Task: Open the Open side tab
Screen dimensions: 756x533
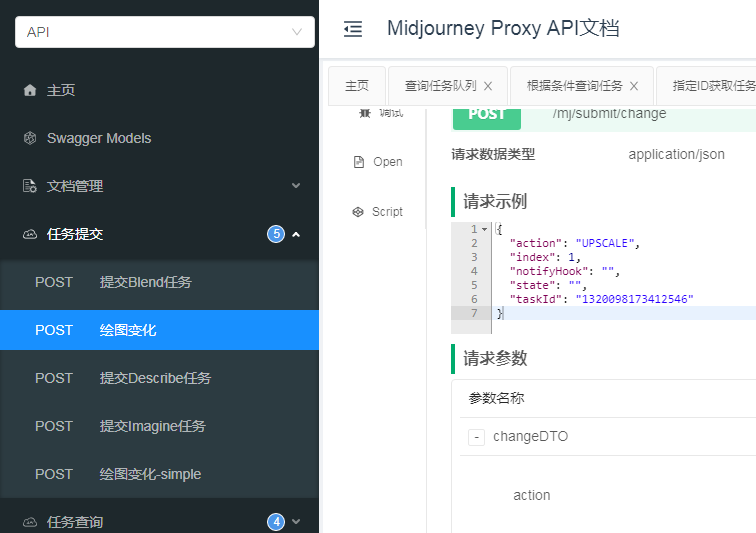Action: 378,162
